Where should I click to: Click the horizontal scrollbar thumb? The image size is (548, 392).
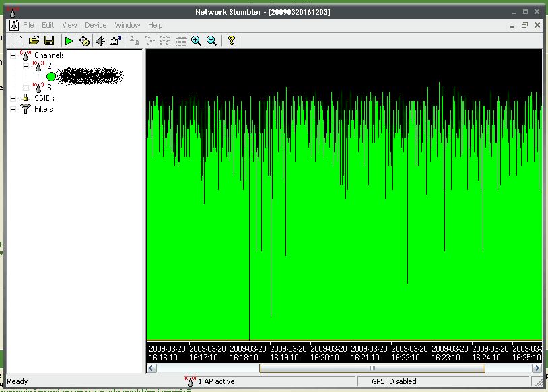click(x=372, y=368)
